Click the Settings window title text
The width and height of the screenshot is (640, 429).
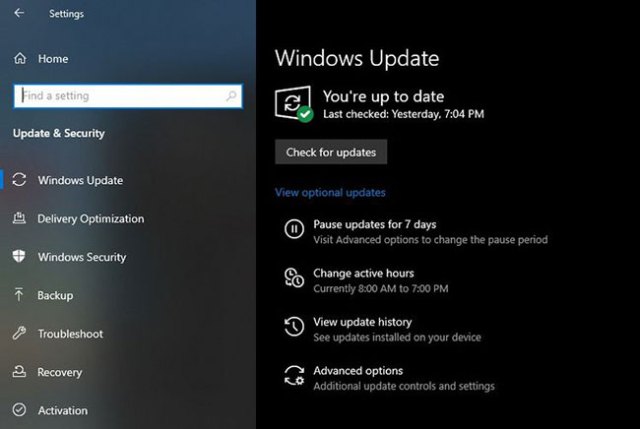click(x=67, y=13)
